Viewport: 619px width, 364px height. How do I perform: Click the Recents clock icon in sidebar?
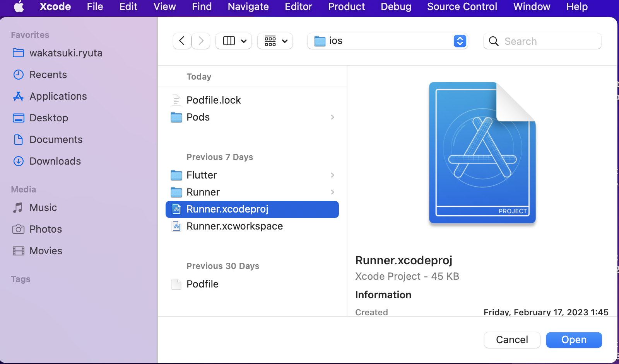coord(18,75)
